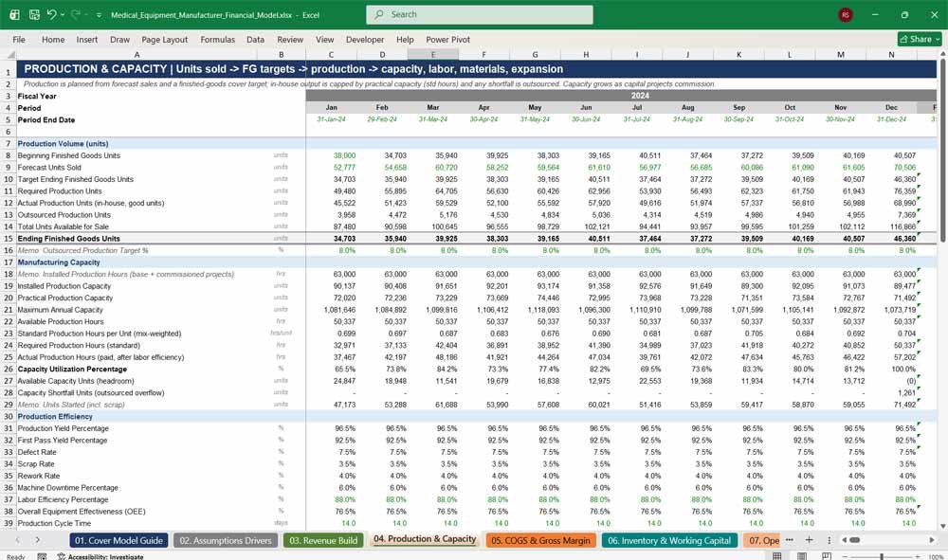Open the Undo history dropdown arrow
This screenshot has width=948, height=560.
pos(63,15)
